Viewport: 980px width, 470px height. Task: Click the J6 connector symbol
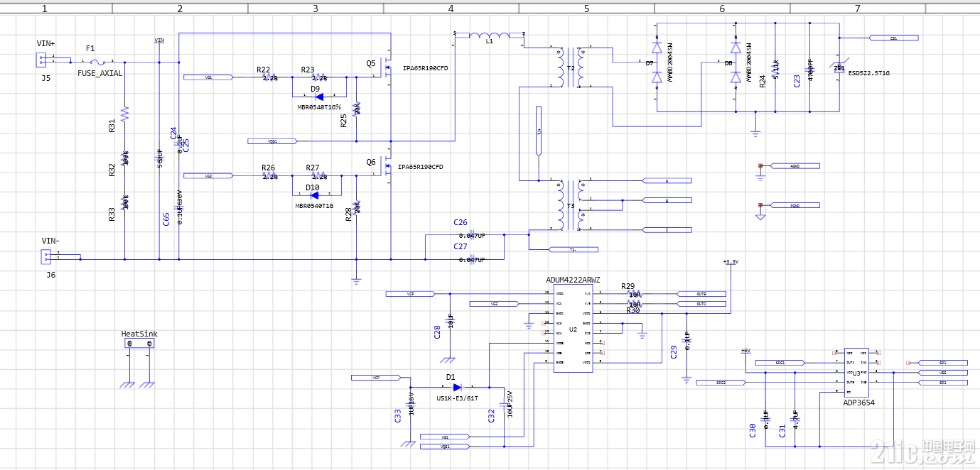(x=47, y=257)
